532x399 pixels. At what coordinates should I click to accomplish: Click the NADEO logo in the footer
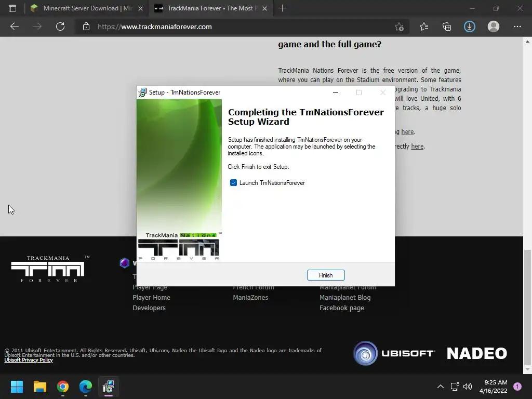click(477, 353)
